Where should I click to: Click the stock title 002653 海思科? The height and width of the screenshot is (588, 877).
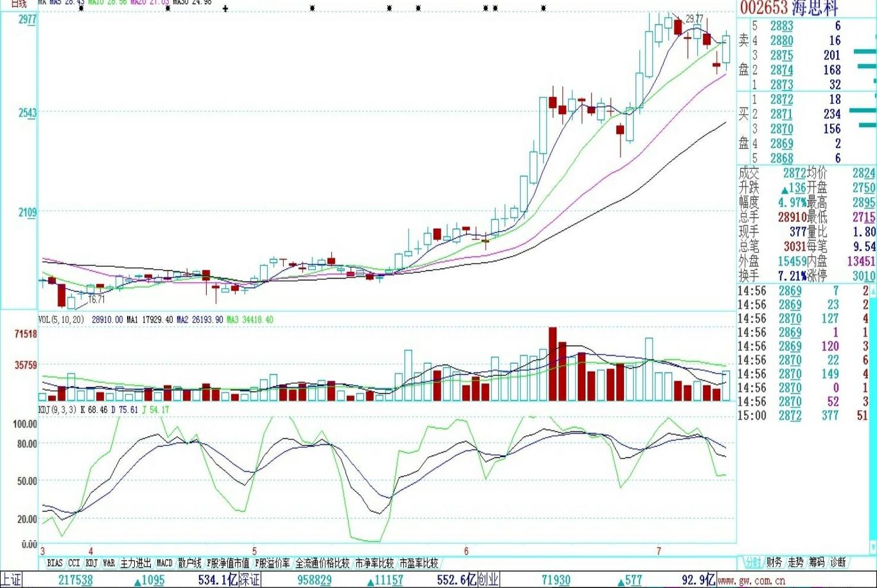tap(789, 8)
